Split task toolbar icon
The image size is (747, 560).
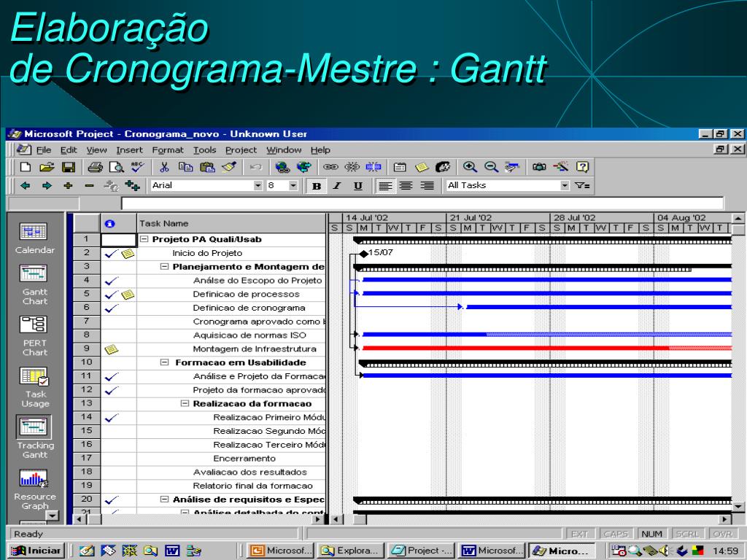pos(373,167)
